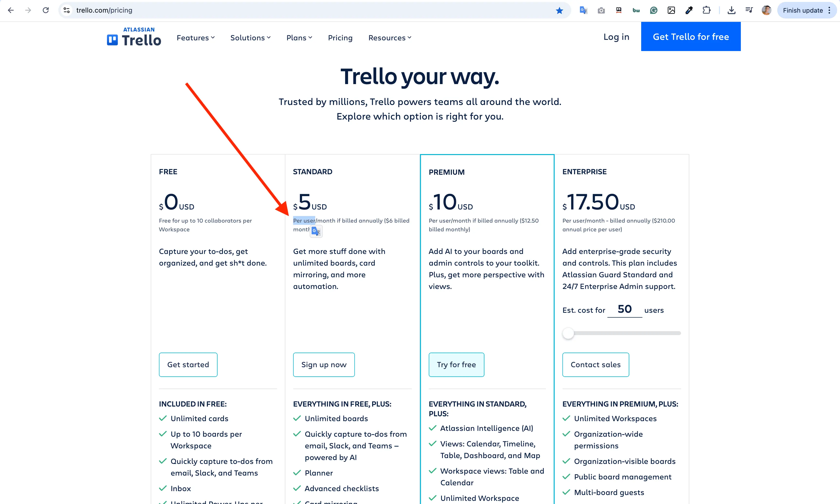Open browser downloads icon
840x504 pixels.
point(731,10)
